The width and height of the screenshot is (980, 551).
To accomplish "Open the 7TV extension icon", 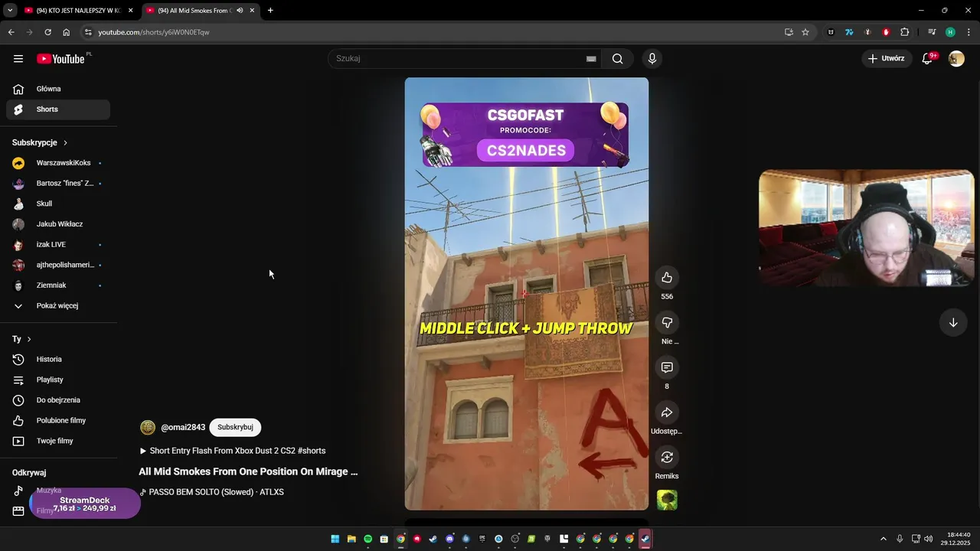I will 849,32.
